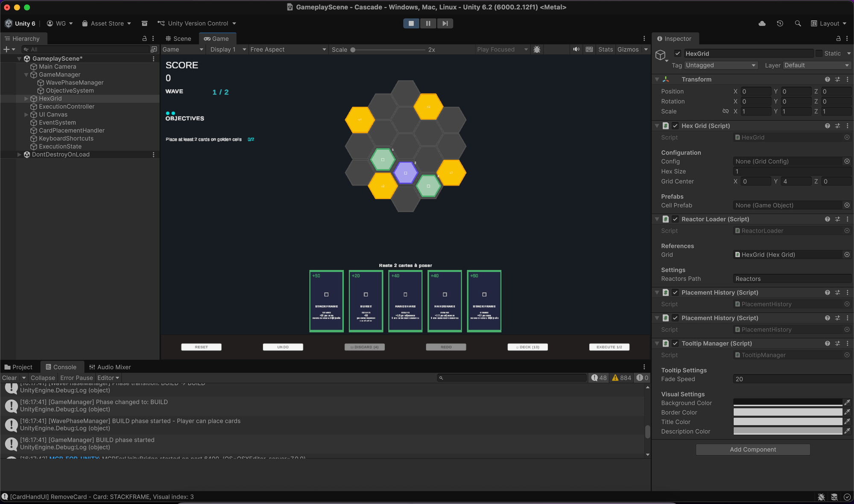Click the Border Color swatch

[x=787, y=412]
